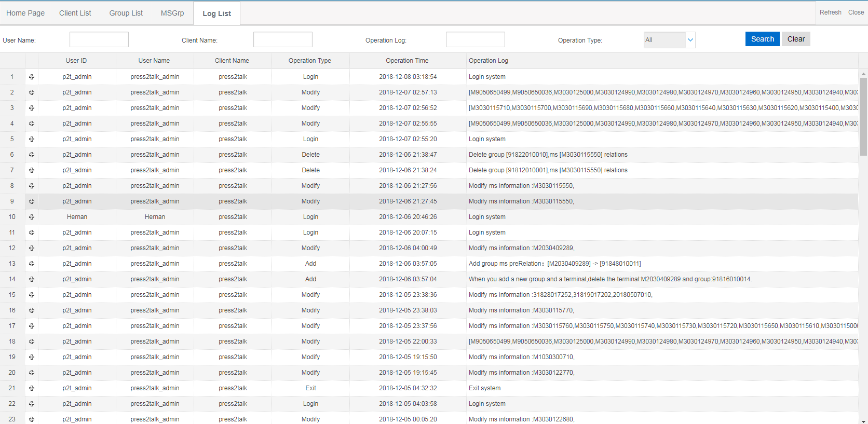Screen dimensions: 868x424
Task: Click the plus icon in row 10 (Hernan)
Action: (x=32, y=217)
